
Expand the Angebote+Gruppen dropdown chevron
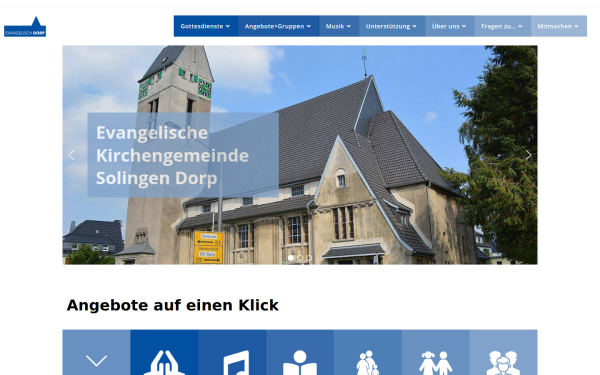pos(308,26)
